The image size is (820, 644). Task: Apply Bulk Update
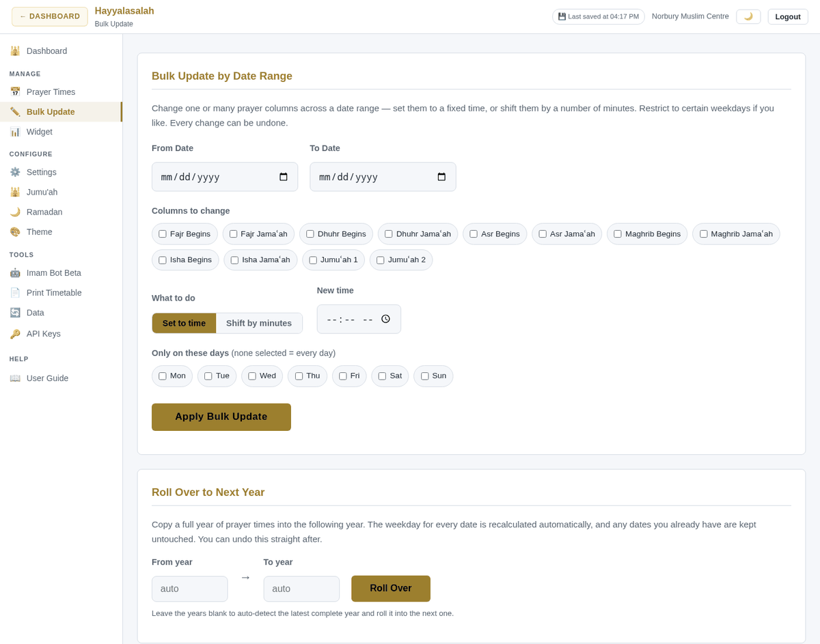(221, 417)
